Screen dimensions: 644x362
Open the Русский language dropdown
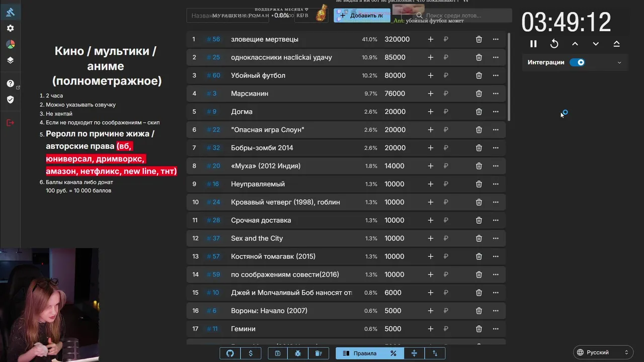point(603,352)
